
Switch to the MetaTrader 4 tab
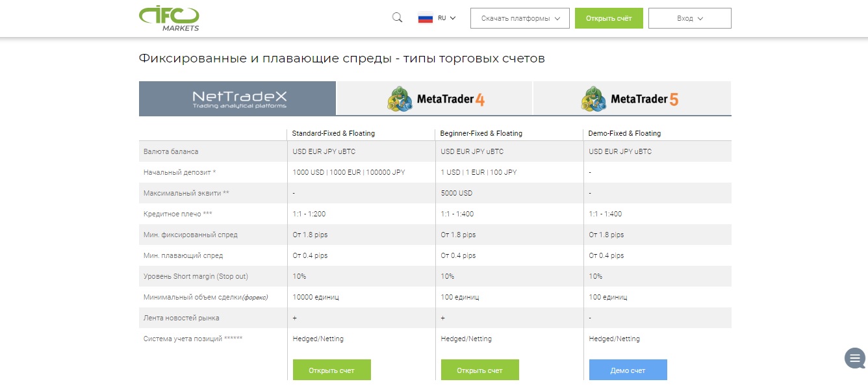click(x=433, y=98)
